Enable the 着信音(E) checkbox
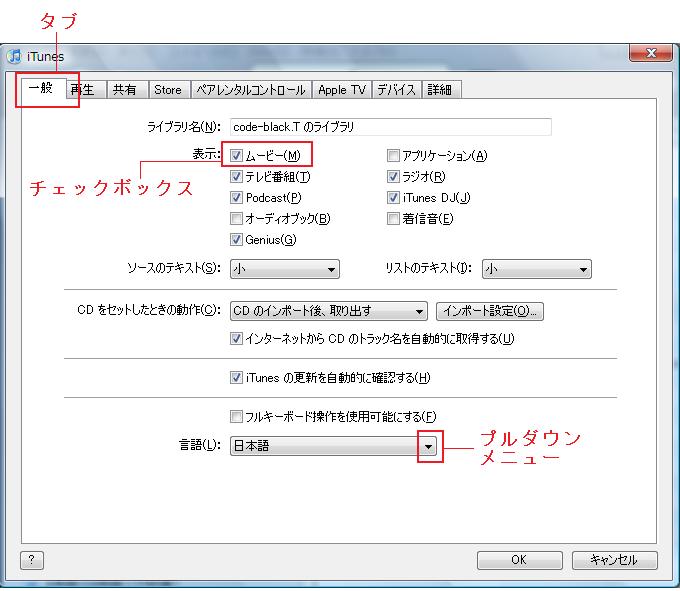 click(x=393, y=219)
